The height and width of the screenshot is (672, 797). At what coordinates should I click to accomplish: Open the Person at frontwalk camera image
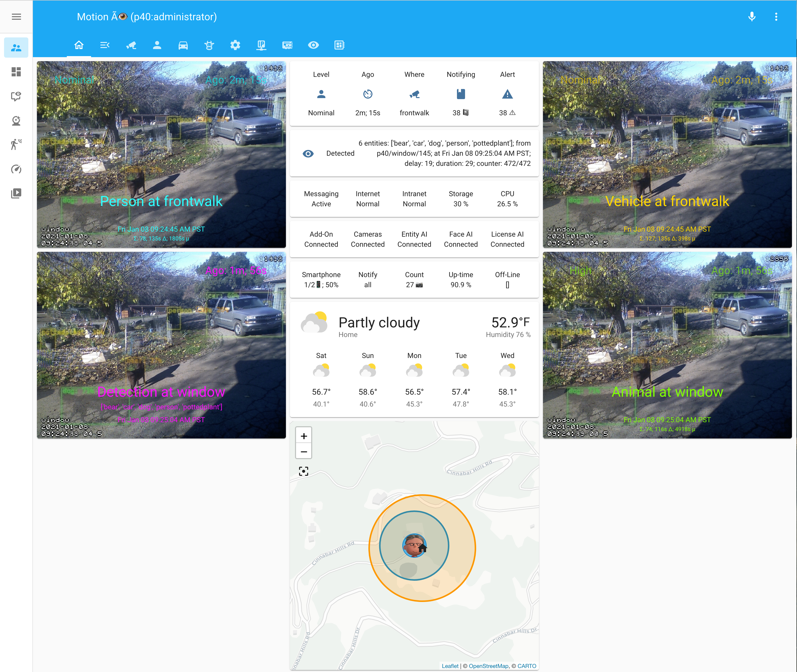[x=161, y=154]
